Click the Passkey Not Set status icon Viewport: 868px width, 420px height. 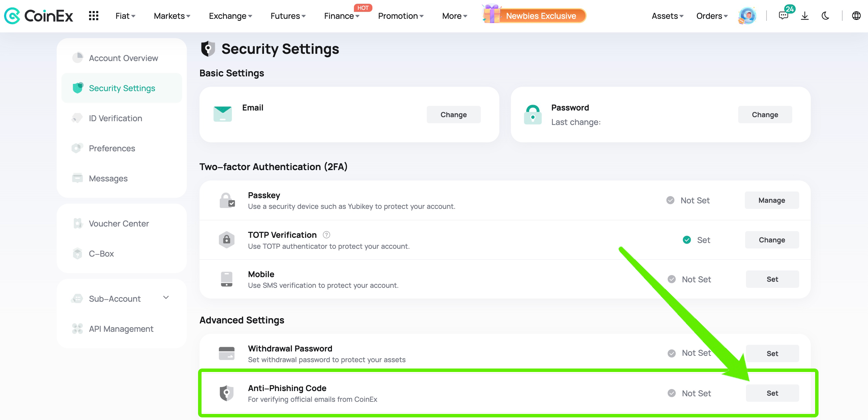670,200
